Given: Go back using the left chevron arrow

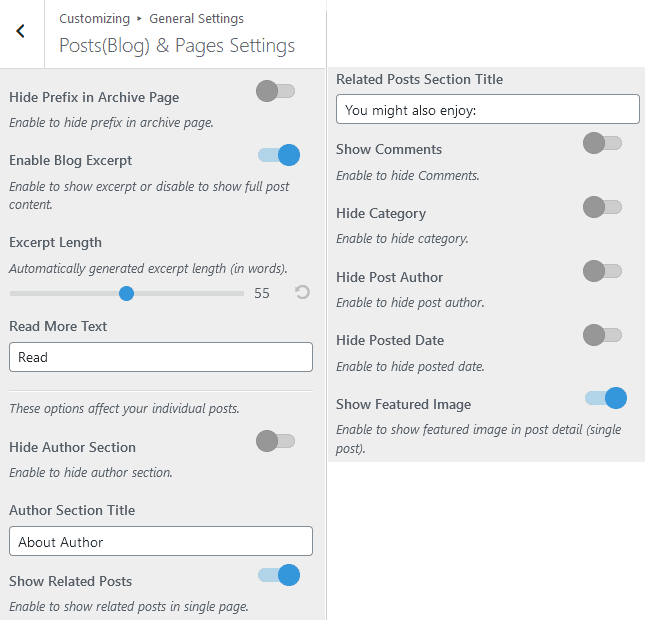Looking at the screenshot, I should pos(21,31).
